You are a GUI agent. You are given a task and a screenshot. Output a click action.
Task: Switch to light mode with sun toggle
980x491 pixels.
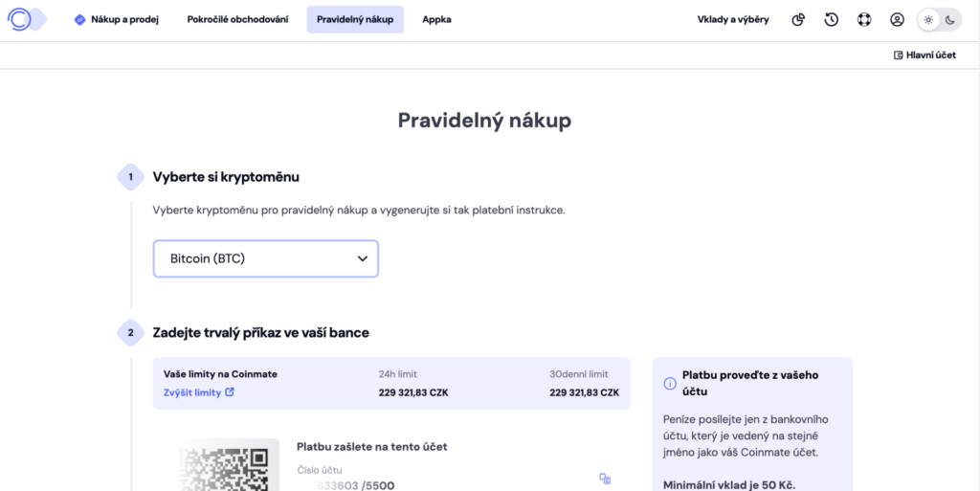(927, 19)
